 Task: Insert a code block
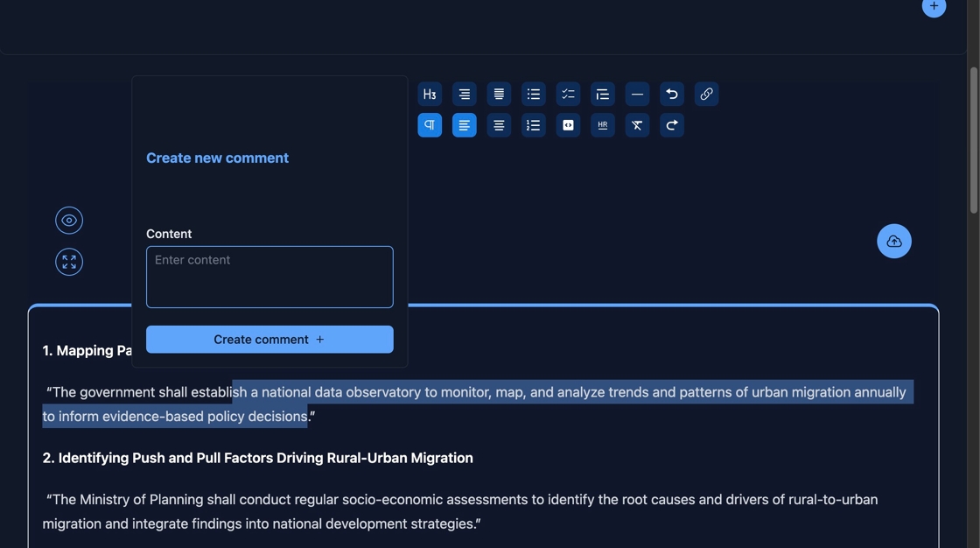pos(568,126)
